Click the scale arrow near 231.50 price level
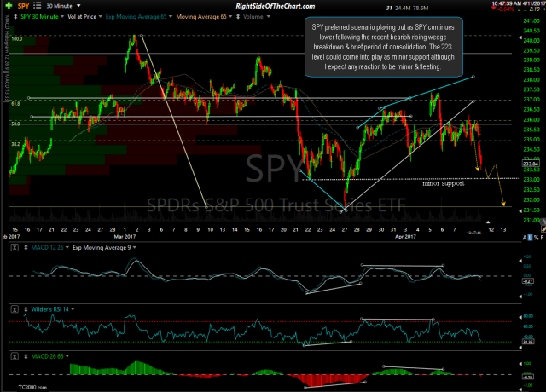The image size is (546, 392). tap(520, 210)
